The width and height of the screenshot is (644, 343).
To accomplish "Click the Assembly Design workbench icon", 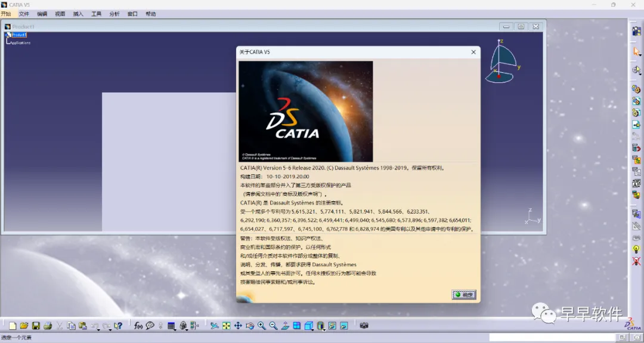I will tap(636, 31).
